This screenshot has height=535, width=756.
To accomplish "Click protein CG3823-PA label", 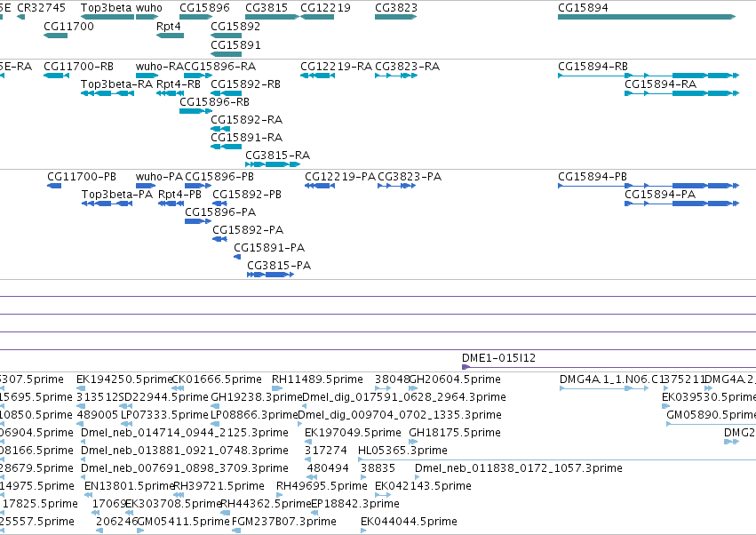I will point(410,177).
